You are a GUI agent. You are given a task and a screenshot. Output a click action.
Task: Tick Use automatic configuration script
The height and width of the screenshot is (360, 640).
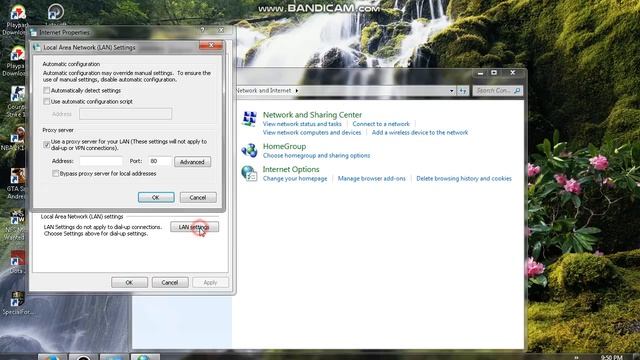click(47, 101)
